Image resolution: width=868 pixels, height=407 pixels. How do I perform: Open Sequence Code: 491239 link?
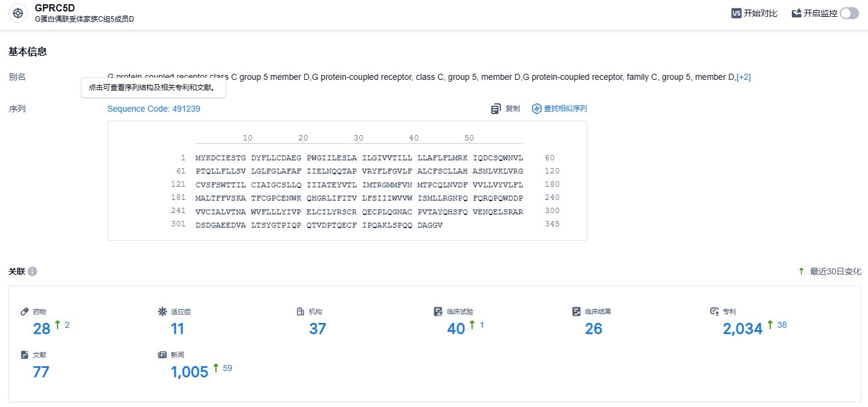[x=154, y=109]
